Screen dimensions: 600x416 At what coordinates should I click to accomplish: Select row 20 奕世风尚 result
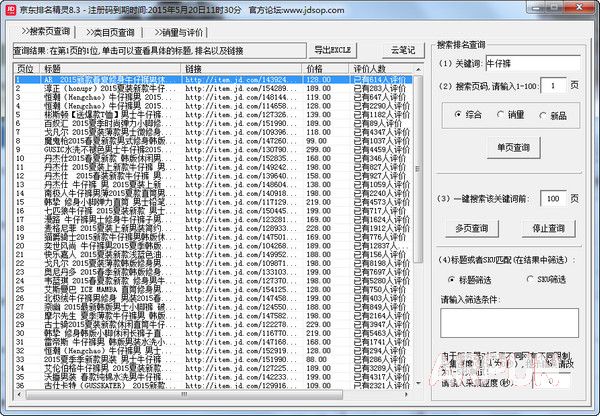214,246
